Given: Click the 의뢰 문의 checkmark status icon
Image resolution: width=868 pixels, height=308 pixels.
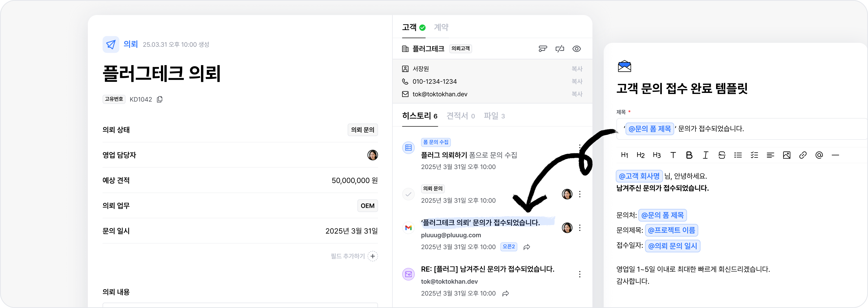Looking at the screenshot, I should [x=408, y=194].
